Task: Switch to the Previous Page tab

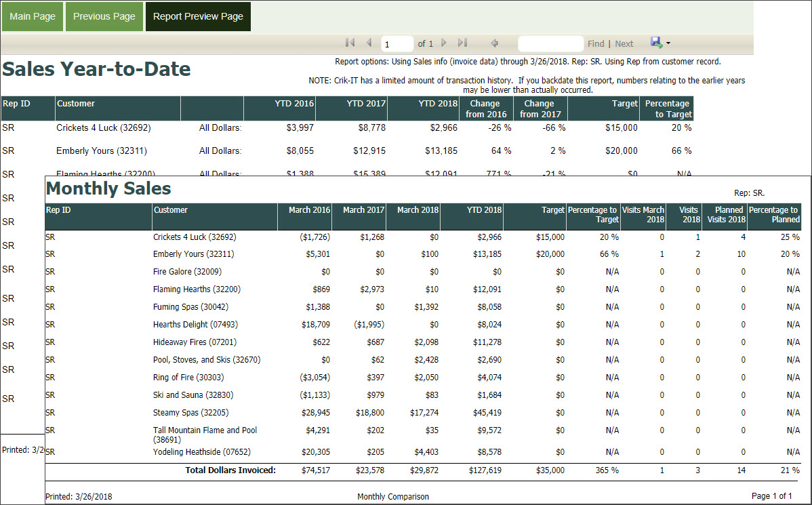Action: pos(104,16)
